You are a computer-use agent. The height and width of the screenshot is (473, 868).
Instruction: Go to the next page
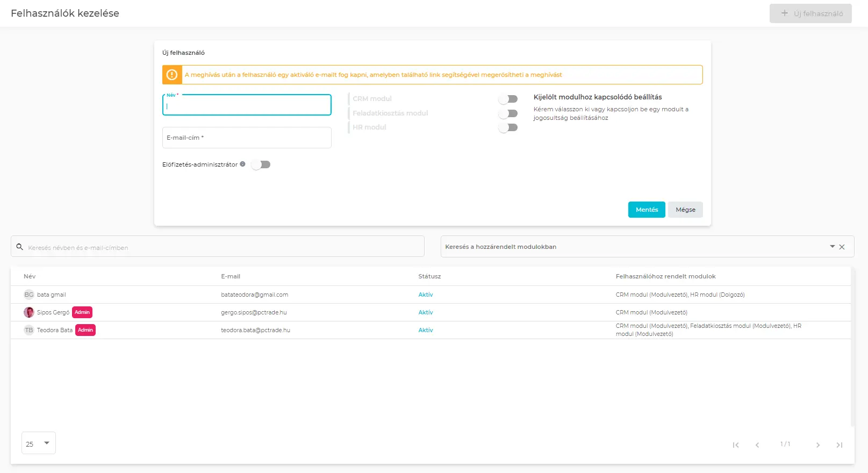[x=817, y=445]
